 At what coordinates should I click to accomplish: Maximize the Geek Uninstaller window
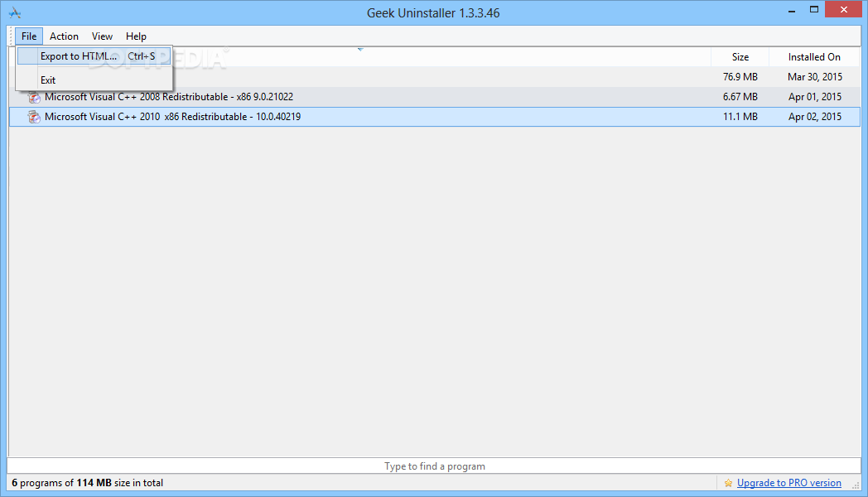tap(813, 9)
